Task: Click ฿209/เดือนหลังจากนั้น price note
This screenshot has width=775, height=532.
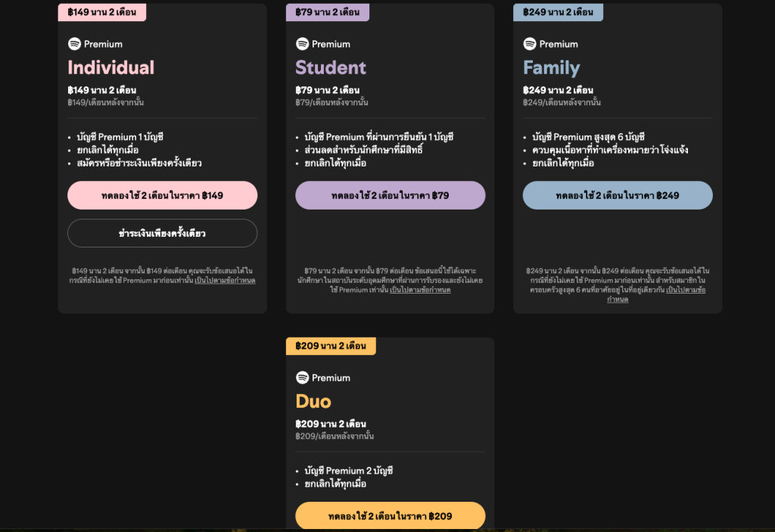Action: pos(335,436)
